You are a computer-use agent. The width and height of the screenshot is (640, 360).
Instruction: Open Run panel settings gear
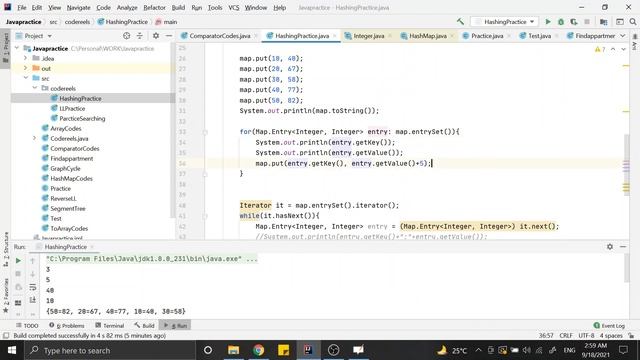(x=610, y=247)
